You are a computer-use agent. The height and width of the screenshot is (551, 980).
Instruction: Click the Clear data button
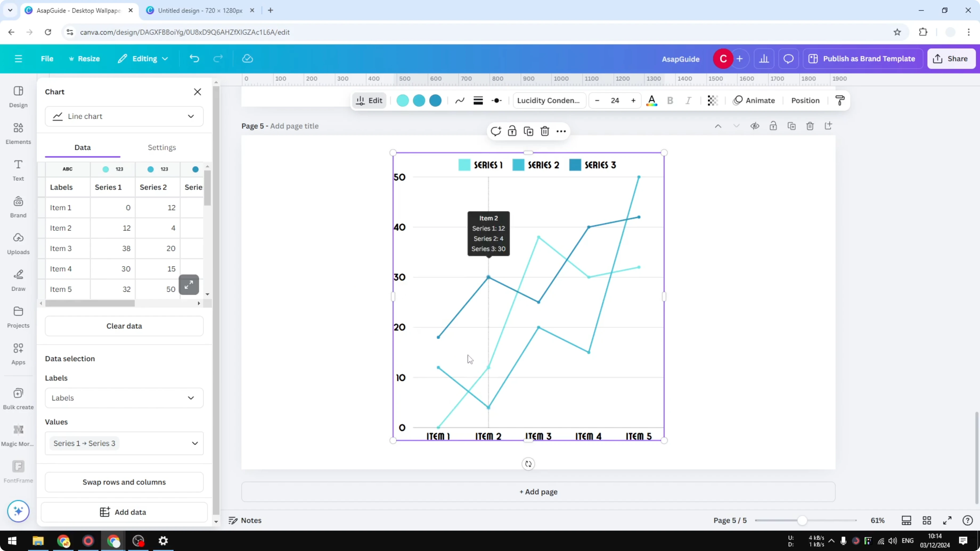(x=124, y=326)
